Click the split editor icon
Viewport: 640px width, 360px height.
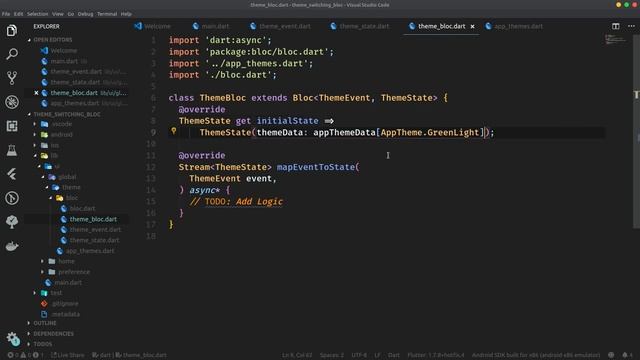tap(616, 26)
